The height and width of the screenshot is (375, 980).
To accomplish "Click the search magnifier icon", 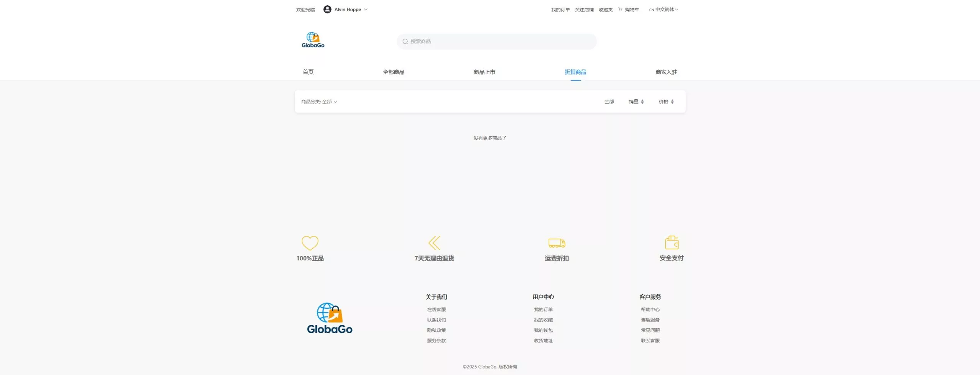I will pos(405,41).
